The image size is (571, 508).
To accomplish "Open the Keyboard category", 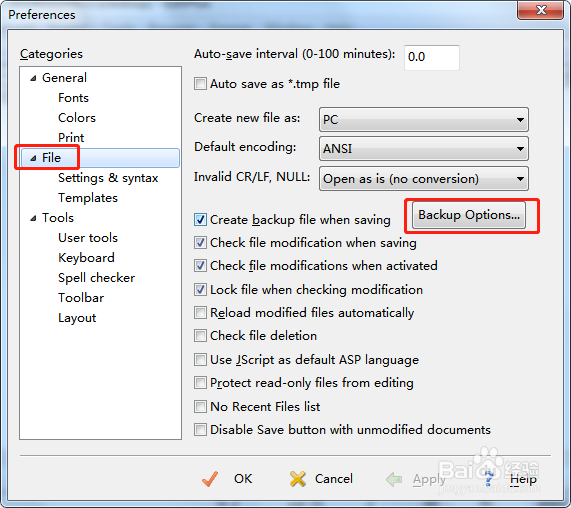I will 86,258.
